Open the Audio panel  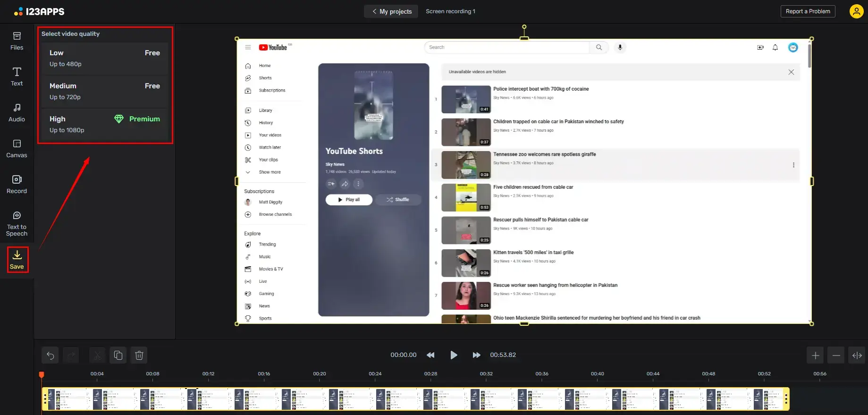17,113
